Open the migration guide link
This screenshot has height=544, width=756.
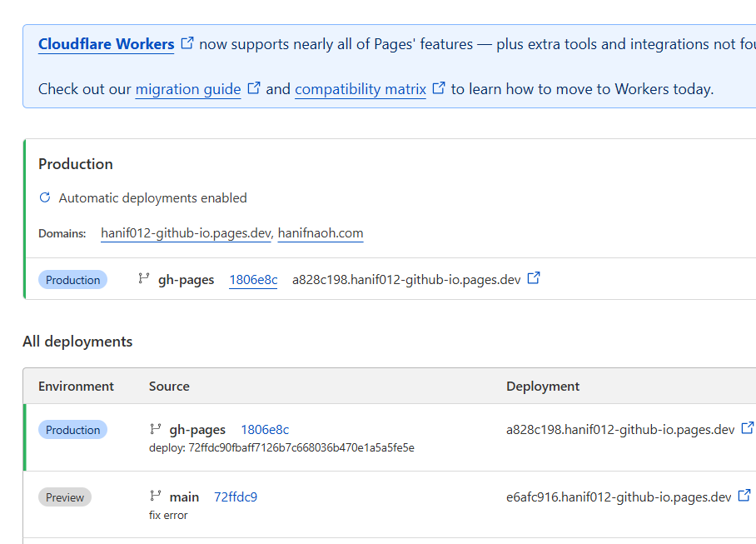pyautogui.click(x=187, y=89)
